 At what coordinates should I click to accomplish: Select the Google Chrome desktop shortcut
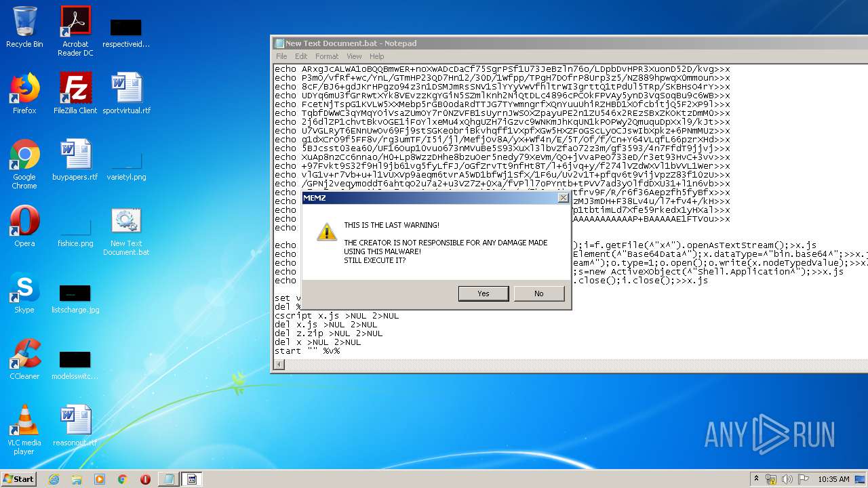(x=24, y=164)
